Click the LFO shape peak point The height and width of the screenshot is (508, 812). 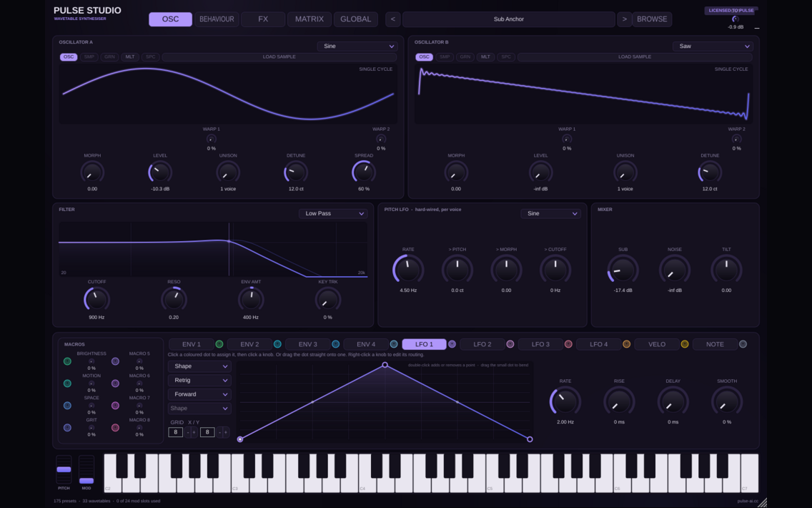(x=385, y=365)
